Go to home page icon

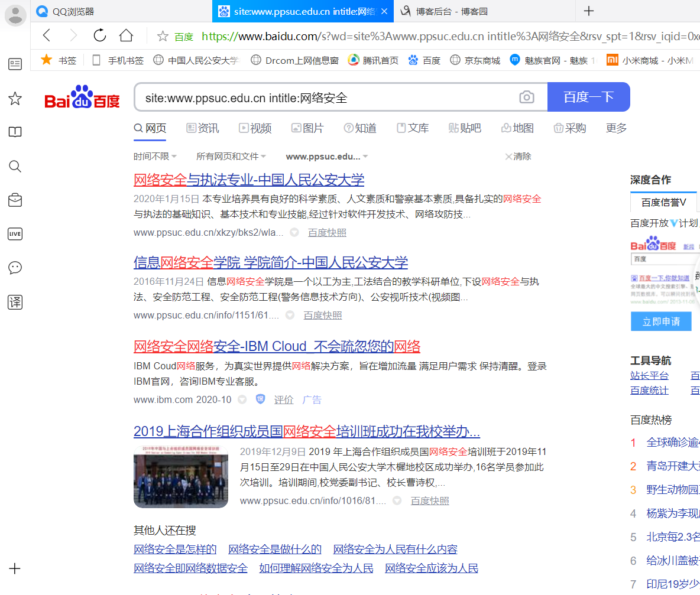click(127, 35)
